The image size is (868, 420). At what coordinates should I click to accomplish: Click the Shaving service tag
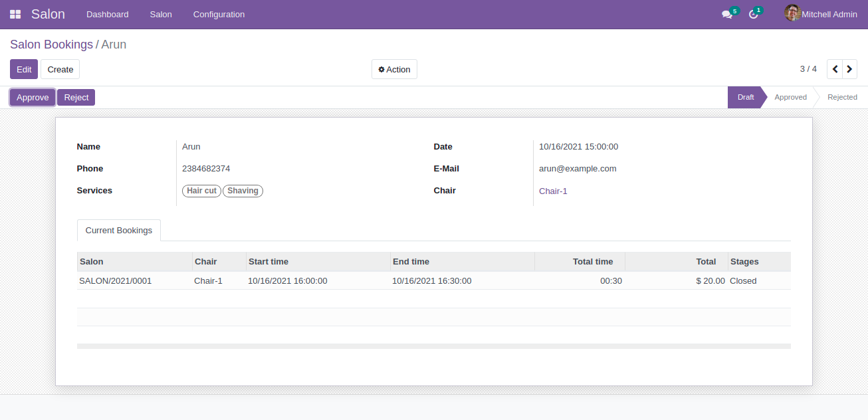click(x=243, y=191)
